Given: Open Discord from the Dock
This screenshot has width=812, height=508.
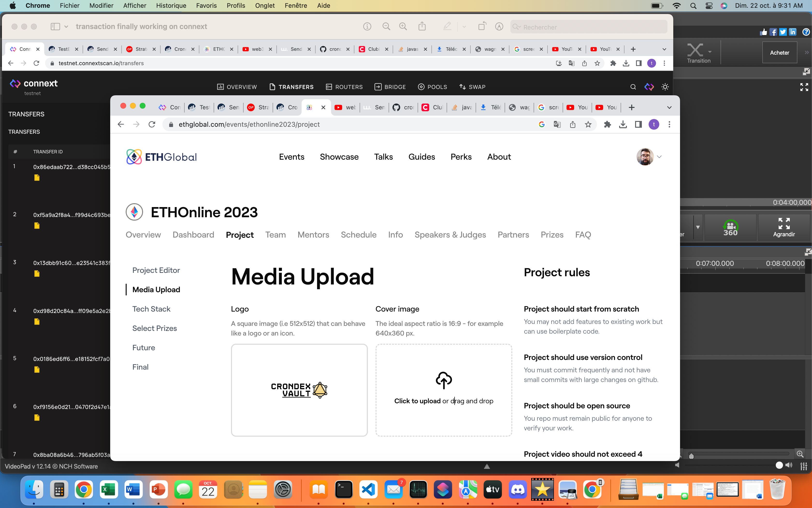Looking at the screenshot, I should pos(517,490).
